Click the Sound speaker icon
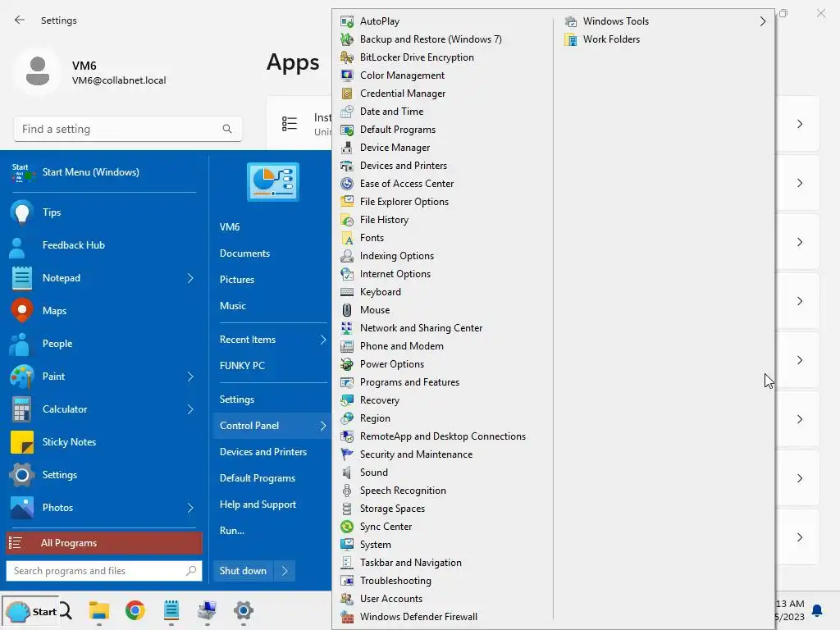 pos(347,472)
